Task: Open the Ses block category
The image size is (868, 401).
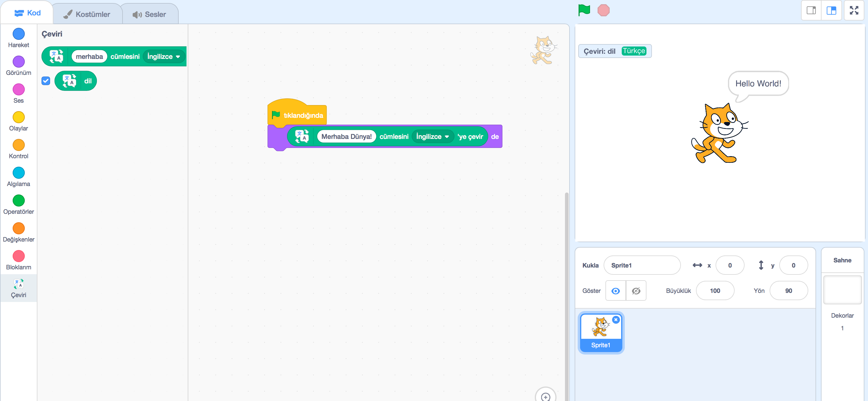Action: [18, 94]
